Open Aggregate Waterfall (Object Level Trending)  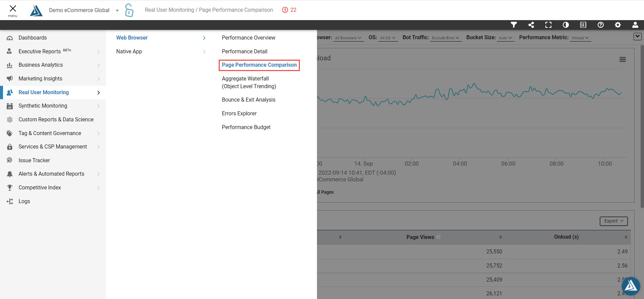point(249,82)
